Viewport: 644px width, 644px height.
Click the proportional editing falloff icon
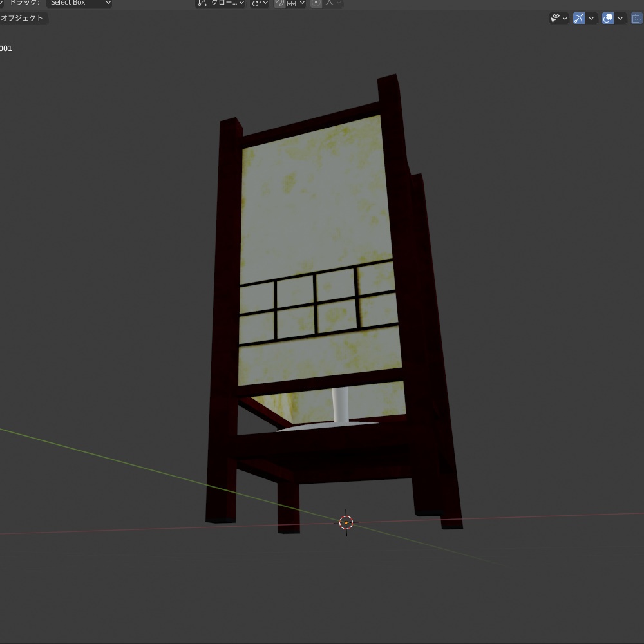coord(330,3)
